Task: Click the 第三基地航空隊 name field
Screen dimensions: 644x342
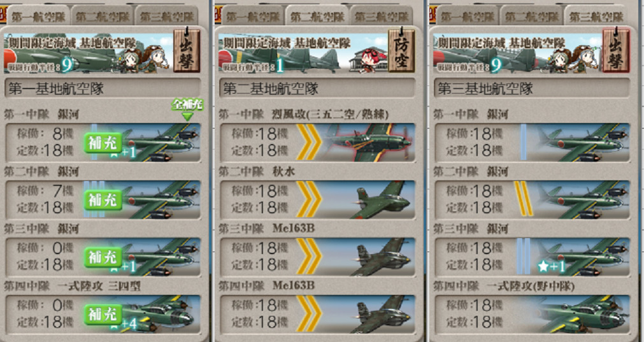Action: (532, 89)
